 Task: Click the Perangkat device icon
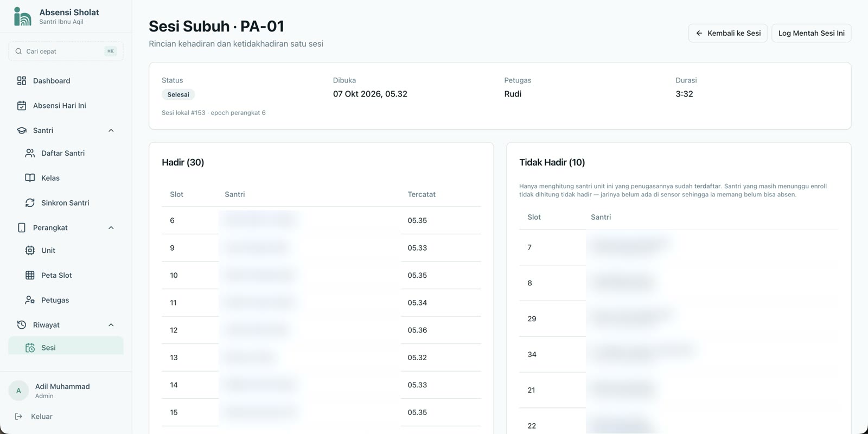22,228
